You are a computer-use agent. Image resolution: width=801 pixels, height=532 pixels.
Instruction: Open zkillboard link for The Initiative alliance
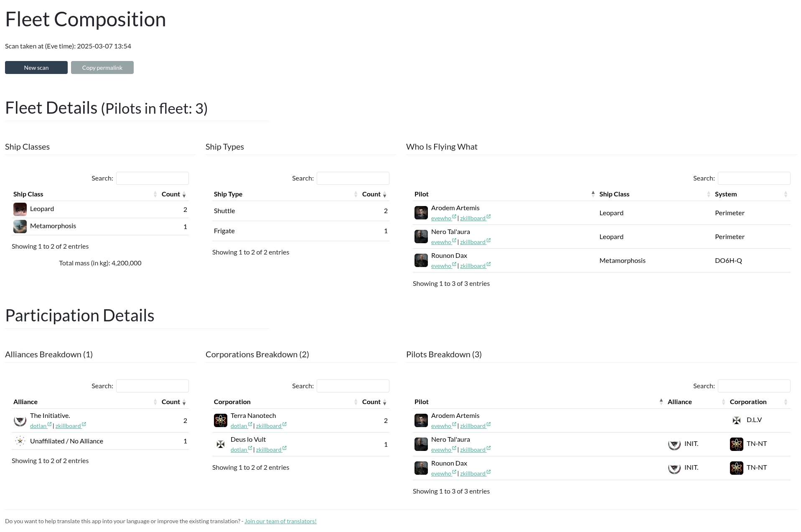69,426
